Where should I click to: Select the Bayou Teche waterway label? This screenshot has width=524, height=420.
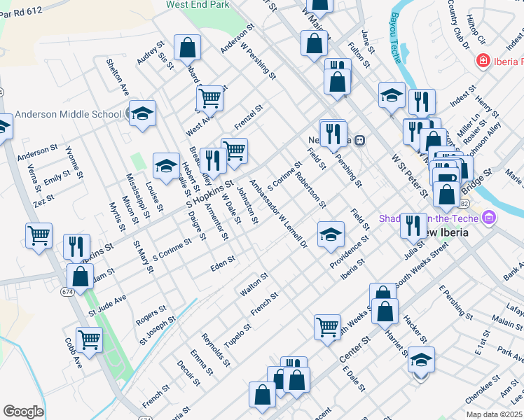[395, 38]
